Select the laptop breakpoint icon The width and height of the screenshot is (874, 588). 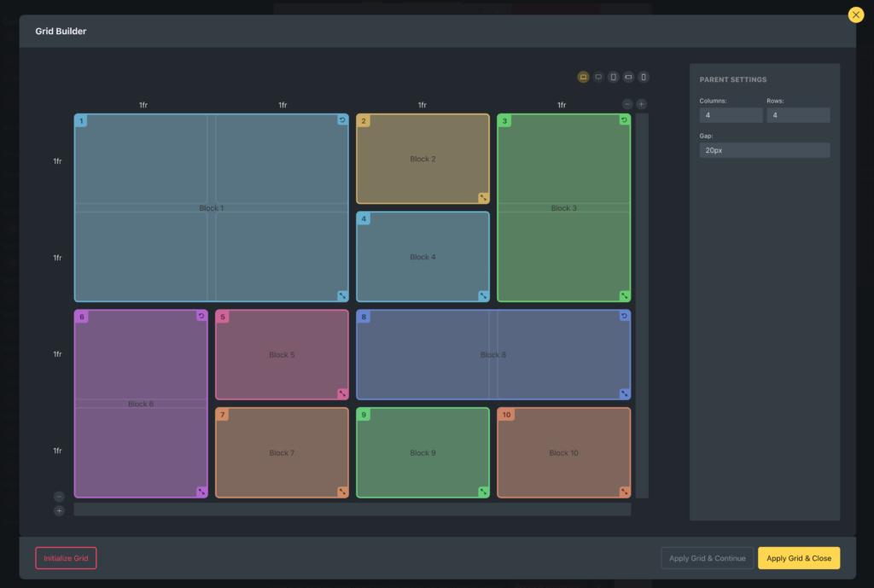tap(584, 77)
